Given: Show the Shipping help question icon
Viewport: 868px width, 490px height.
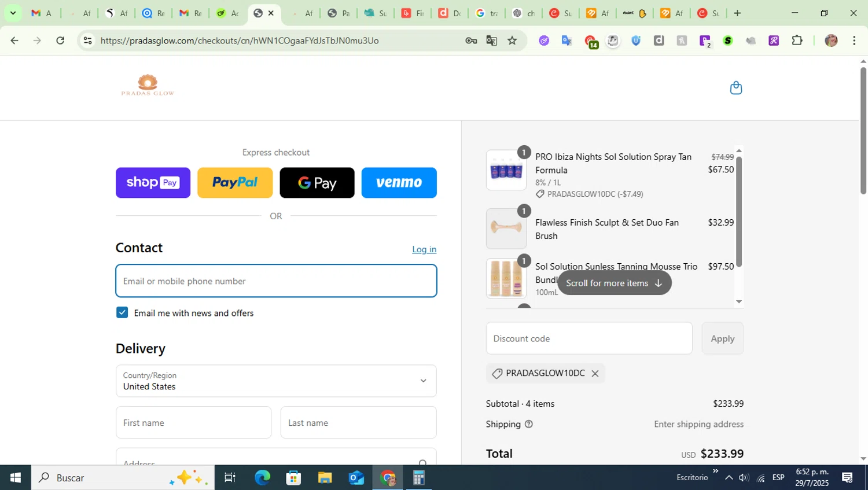Looking at the screenshot, I should tap(528, 424).
